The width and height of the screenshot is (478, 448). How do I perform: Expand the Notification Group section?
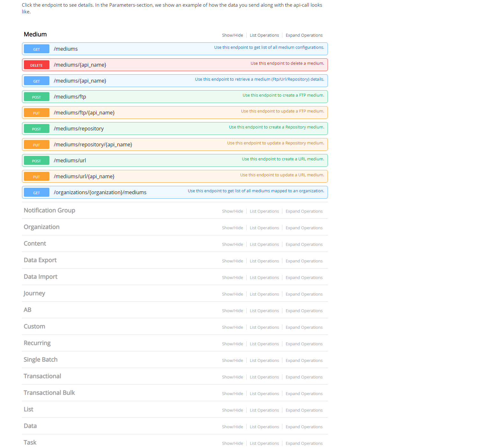49,210
